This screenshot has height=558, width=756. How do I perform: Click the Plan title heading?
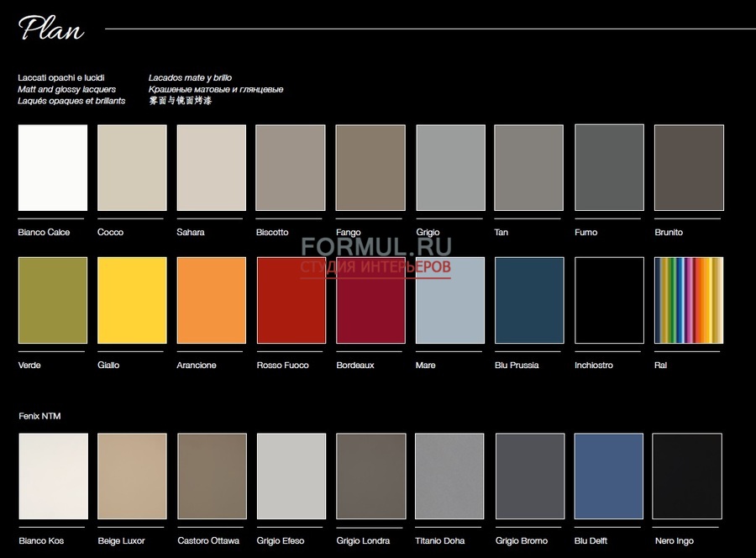pos(50,29)
